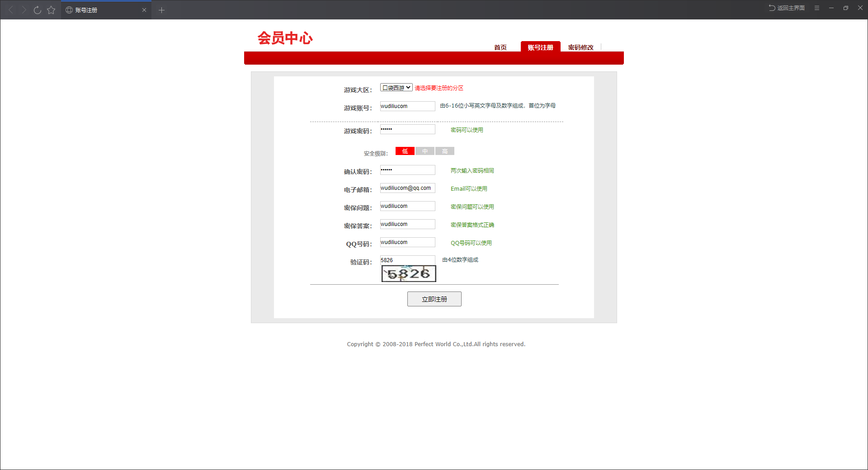Click the 由4位数字组成 hint text
The width and height of the screenshot is (868, 470).
coord(460,259)
